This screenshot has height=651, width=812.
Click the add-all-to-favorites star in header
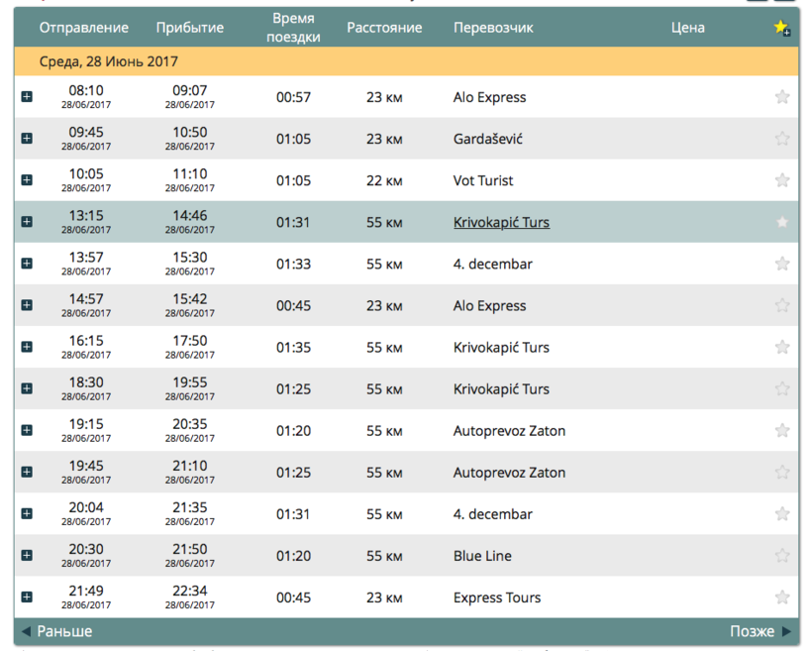point(781,28)
